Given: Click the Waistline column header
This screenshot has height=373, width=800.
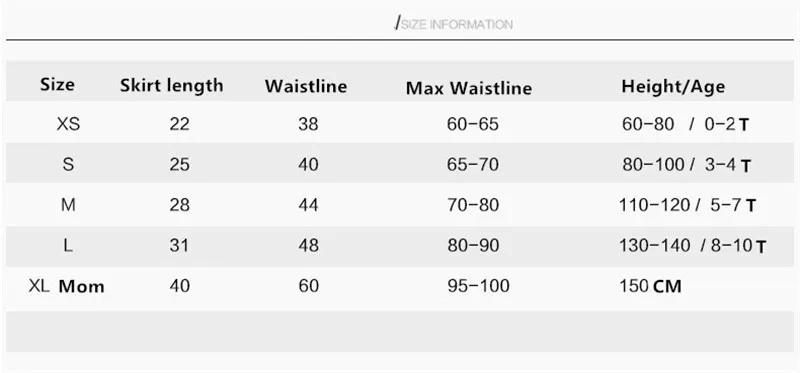Looking at the screenshot, I should tap(306, 86).
